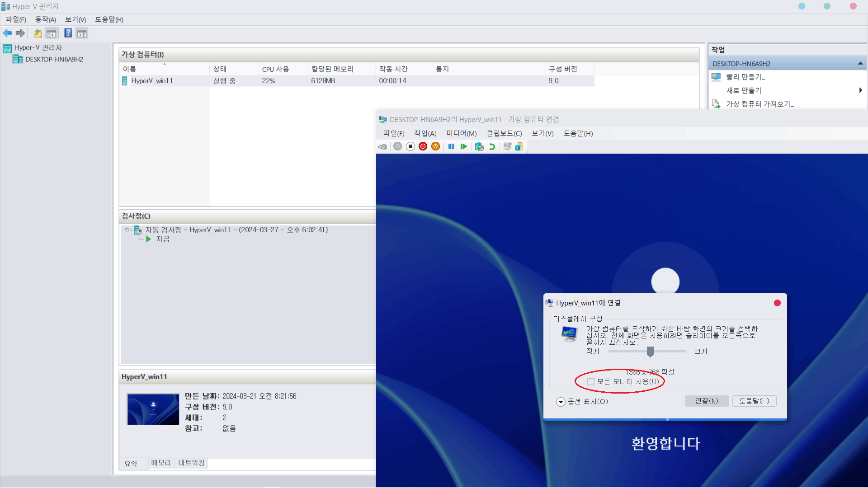
Task: Collapse the DESKTOP-HN6A9H2 actions section
Action: tap(860, 64)
